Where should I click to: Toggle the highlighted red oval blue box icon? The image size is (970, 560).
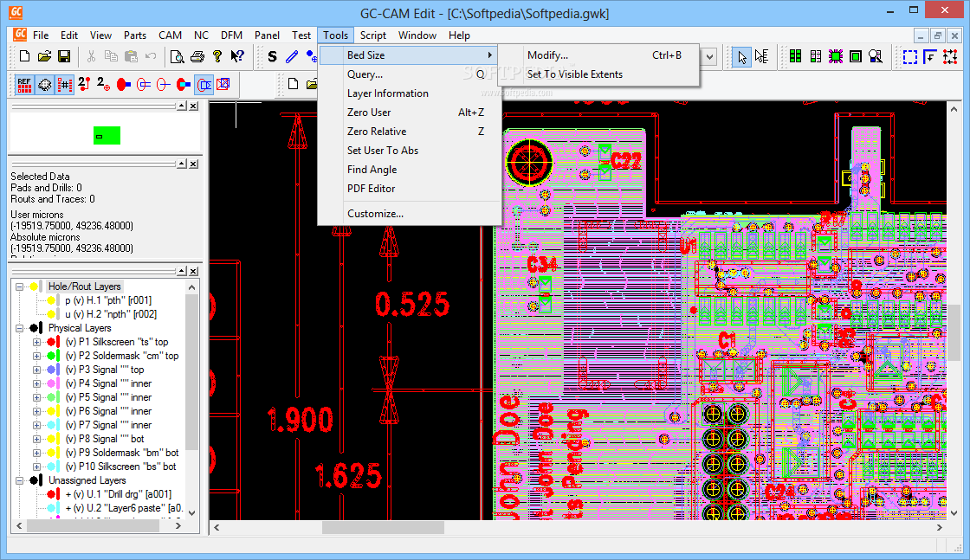(x=204, y=84)
